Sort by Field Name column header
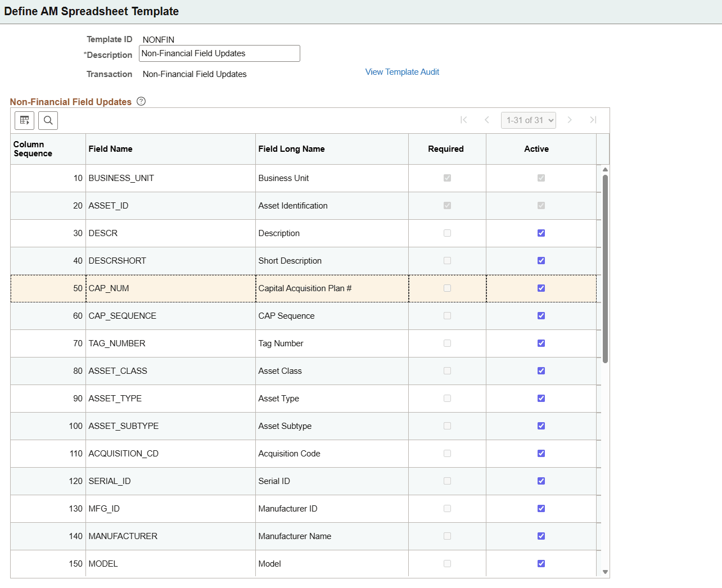The height and width of the screenshot is (588, 722). (x=111, y=149)
